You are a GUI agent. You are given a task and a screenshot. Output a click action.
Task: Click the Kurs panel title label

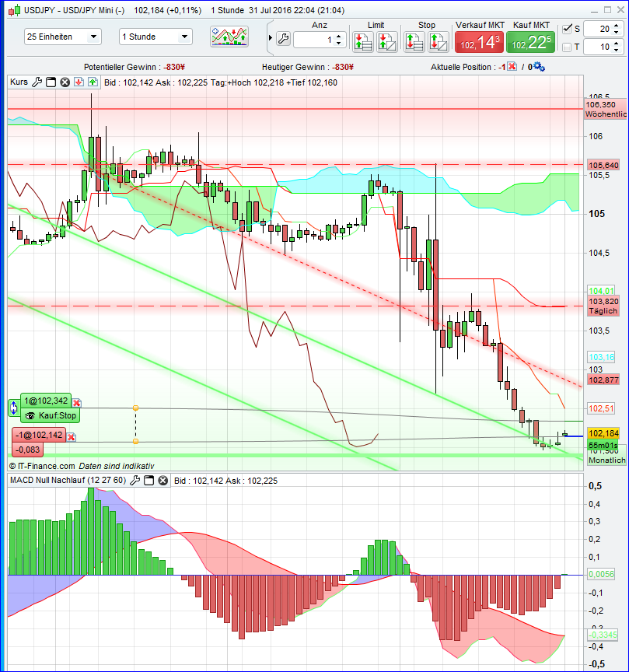tap(19, 82)
